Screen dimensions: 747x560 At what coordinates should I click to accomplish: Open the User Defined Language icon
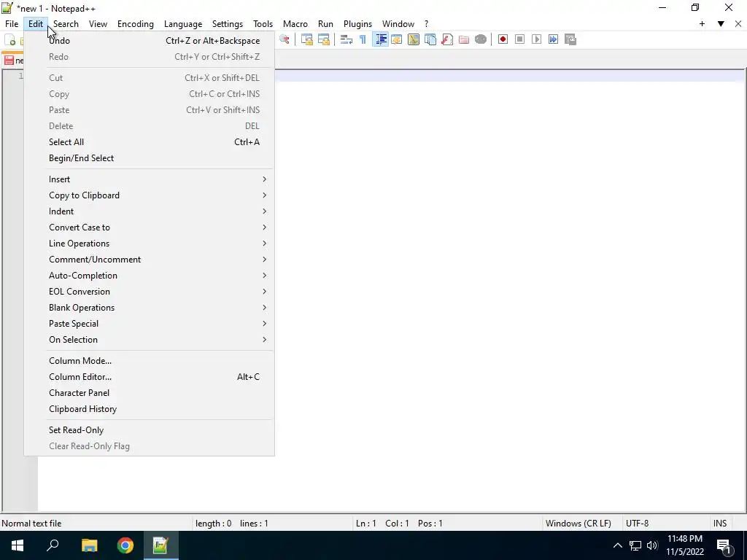[x=396, y=39]
